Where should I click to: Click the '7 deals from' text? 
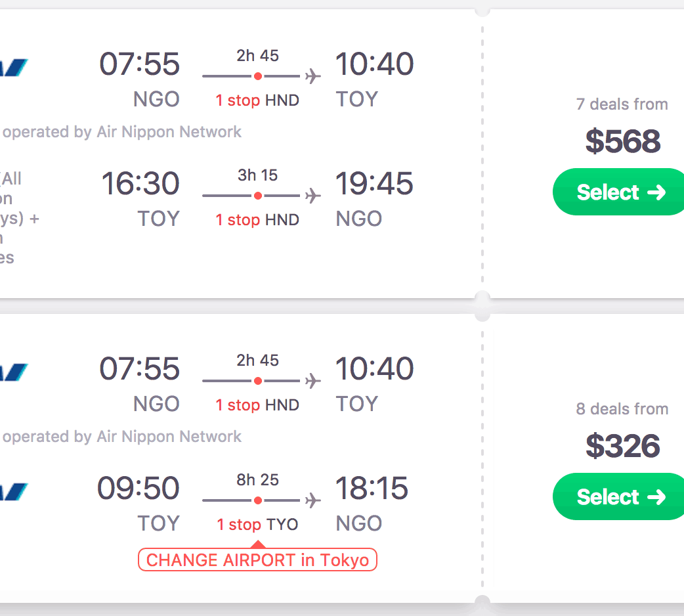[x=622, y=104]
